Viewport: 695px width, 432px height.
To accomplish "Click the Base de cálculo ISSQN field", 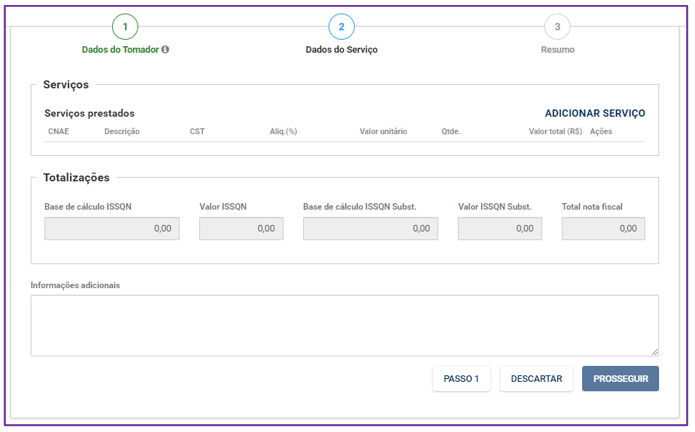I will 112,229.
